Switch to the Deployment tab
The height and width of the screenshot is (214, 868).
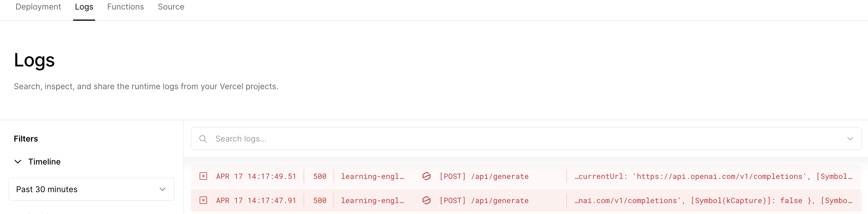click(x=38, y=7)
